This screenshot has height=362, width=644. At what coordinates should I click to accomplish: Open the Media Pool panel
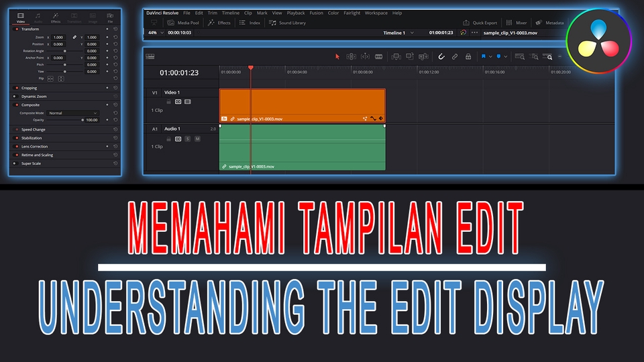click(x=183, y=23)
